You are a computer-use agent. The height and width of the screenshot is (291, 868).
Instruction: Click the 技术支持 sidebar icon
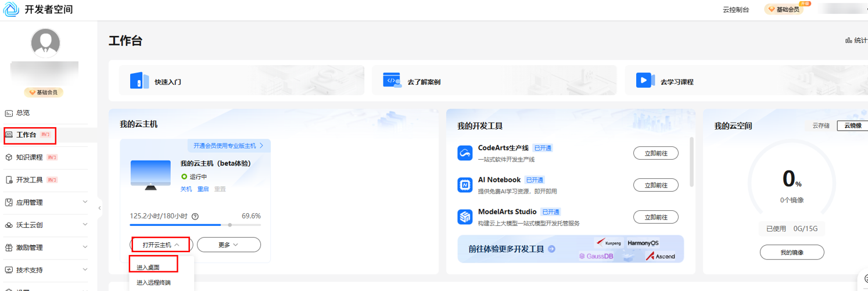(x=9, y=270)
